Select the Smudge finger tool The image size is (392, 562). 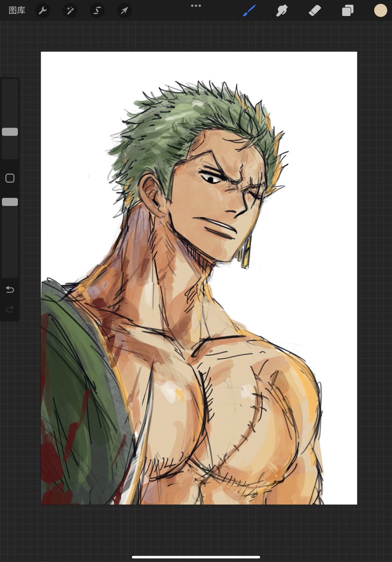tap(282, 10)
